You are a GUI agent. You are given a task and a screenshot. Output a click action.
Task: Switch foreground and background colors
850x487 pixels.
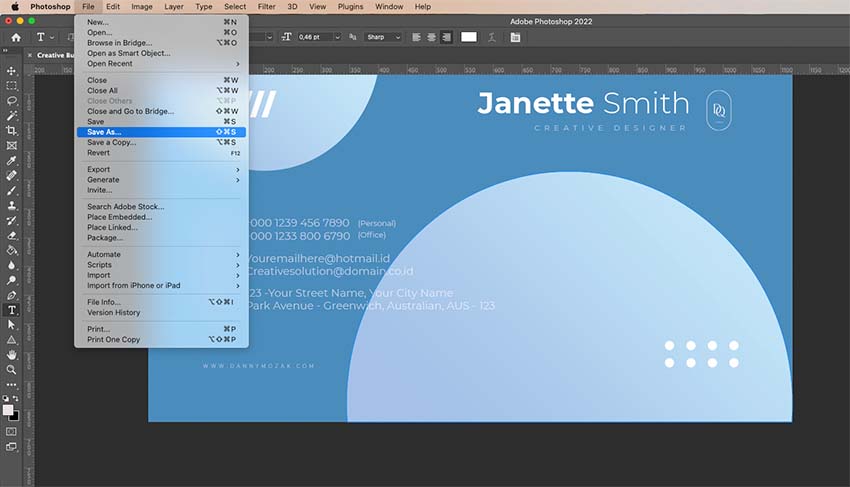click(x=16, y=398)
